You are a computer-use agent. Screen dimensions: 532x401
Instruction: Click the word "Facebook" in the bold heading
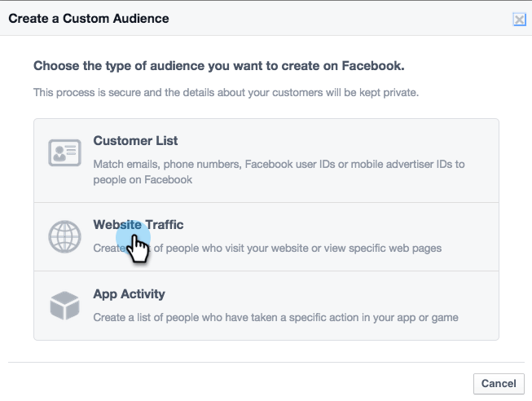tap(373, 65)
